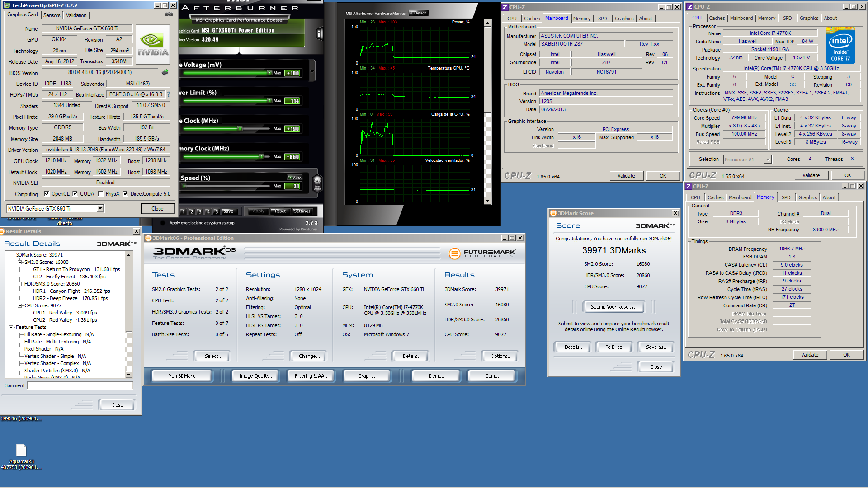Open Afterburner Settings button
The image size is (868, 488).
(x=302, y=211)
